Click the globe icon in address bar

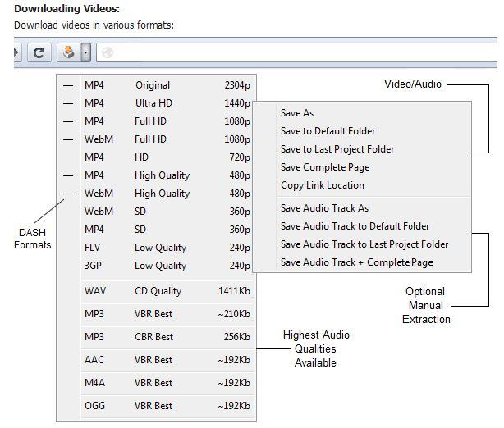pyautogui.click(x=108, y=52)
